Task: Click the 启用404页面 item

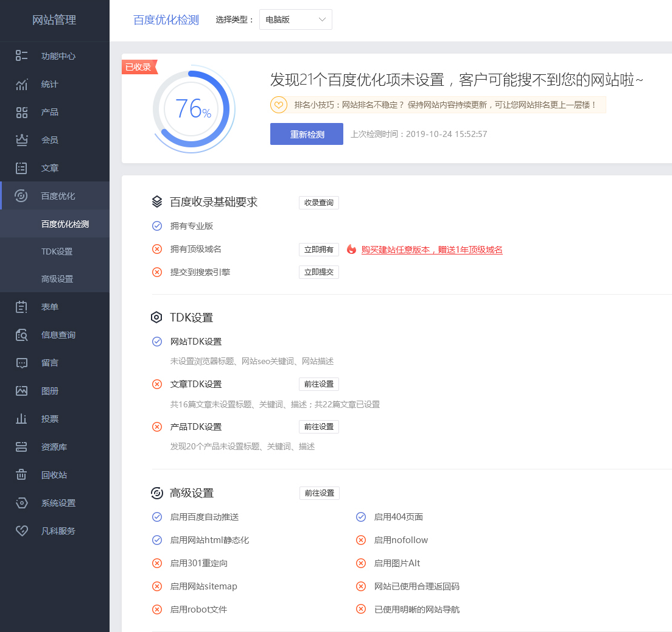Action: click(399, 517)
